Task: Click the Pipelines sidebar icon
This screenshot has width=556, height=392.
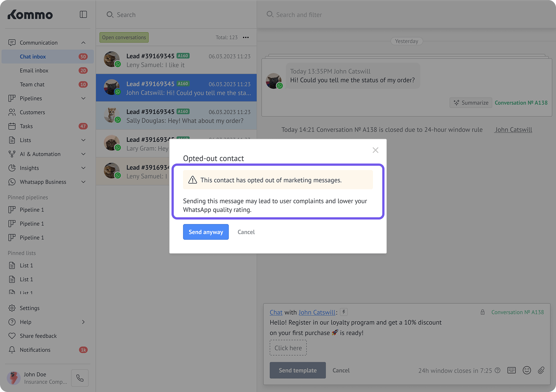Action: tap(12, 98)
